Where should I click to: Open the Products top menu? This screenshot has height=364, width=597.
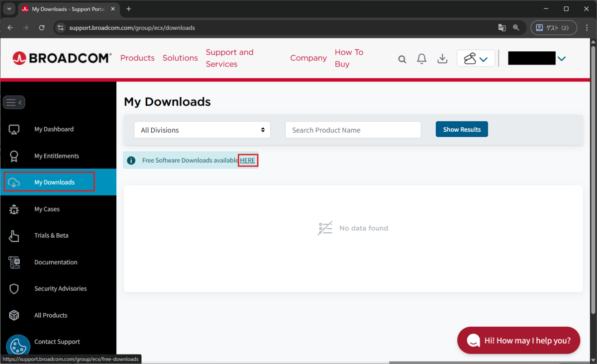[137, 58]
